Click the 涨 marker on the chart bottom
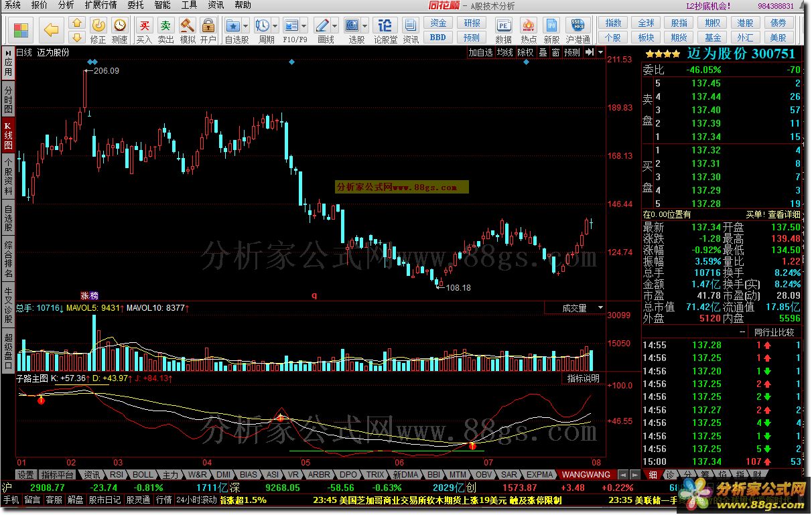Image resolution: width=812 pixels, height=515 pixels. 85,295
